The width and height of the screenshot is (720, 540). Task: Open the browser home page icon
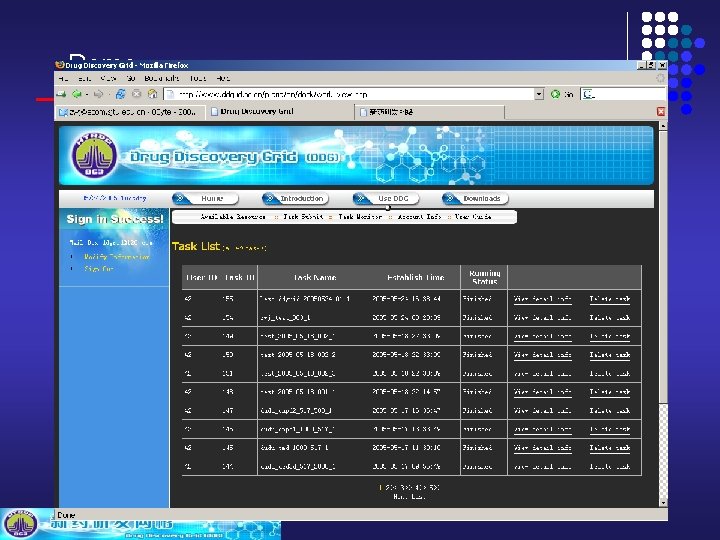(152, 94)
